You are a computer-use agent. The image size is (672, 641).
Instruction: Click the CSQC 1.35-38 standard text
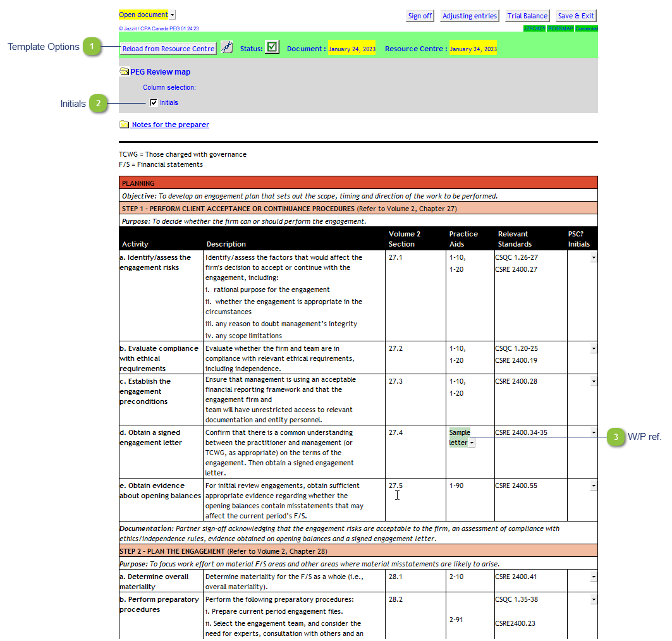click(516, 600)
